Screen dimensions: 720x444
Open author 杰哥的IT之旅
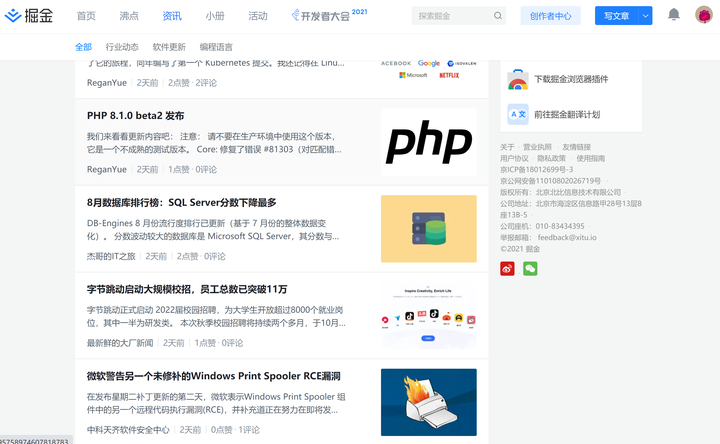point(111,256)
